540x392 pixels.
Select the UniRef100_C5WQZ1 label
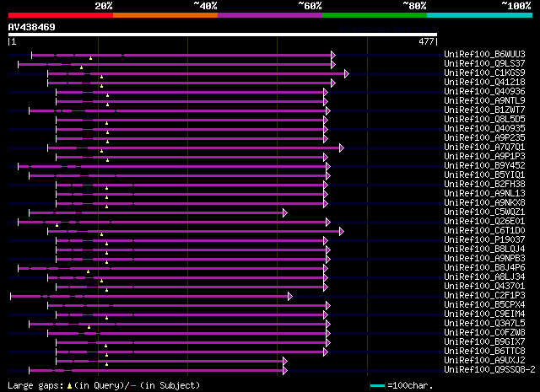[484, 212]
